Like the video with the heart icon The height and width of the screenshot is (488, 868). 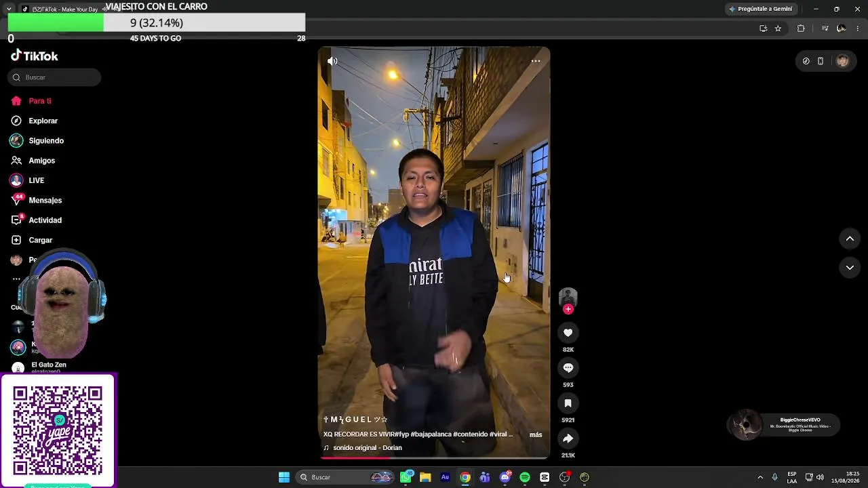[568, 333]
